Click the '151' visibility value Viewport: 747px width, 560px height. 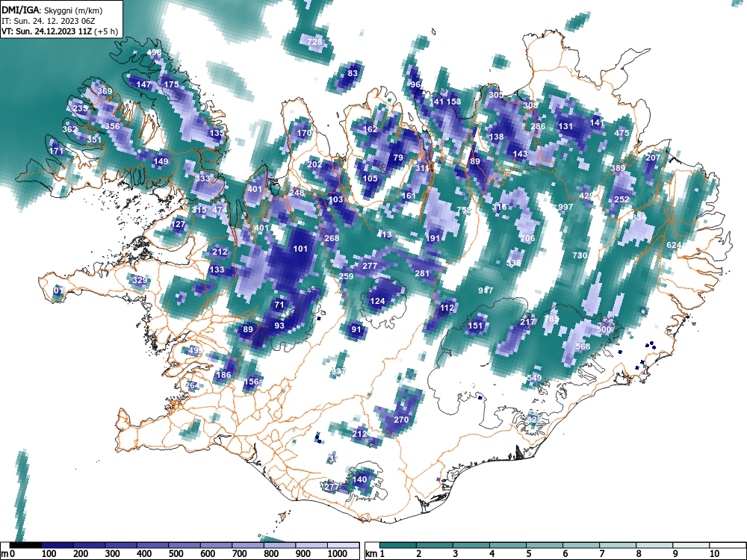tap(475, 326)
